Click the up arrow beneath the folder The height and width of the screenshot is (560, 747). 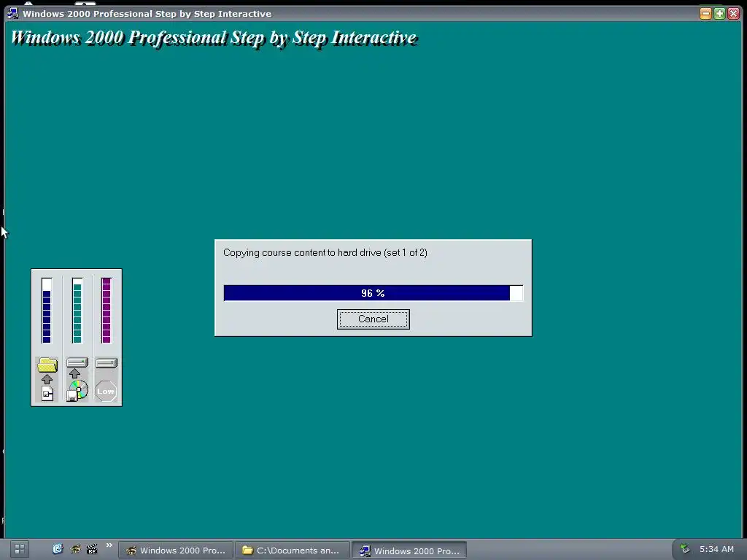click(47, 379)
